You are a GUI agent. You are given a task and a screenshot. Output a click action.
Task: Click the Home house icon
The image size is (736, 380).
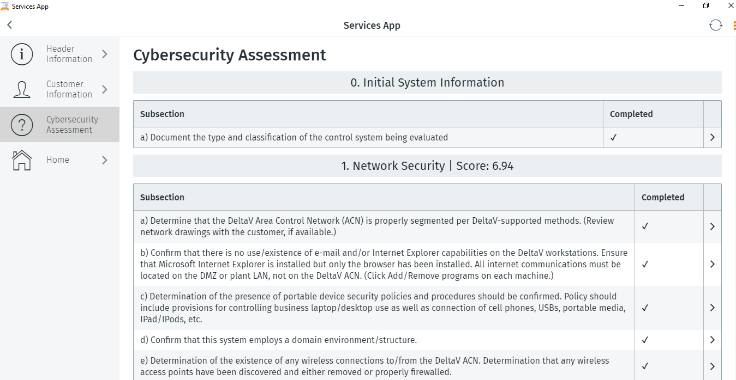(22, 160)
